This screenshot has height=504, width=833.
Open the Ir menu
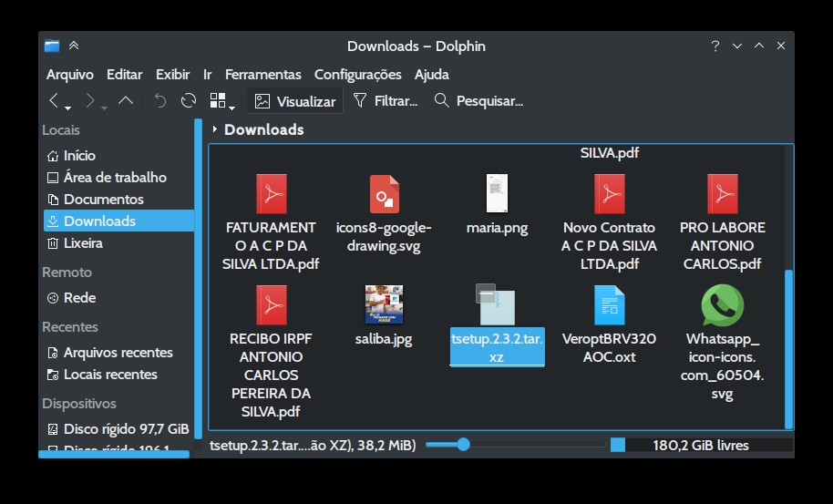pyautogui.click(x=207, y=75)
